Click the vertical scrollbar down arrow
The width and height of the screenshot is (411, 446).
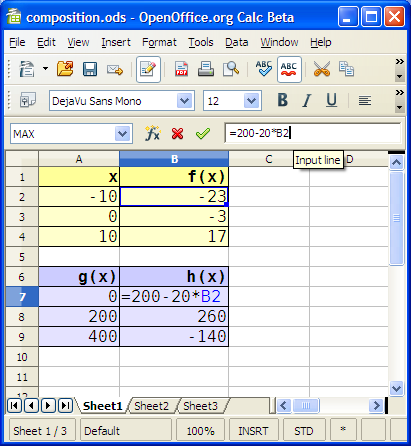(x=397, y=388)
